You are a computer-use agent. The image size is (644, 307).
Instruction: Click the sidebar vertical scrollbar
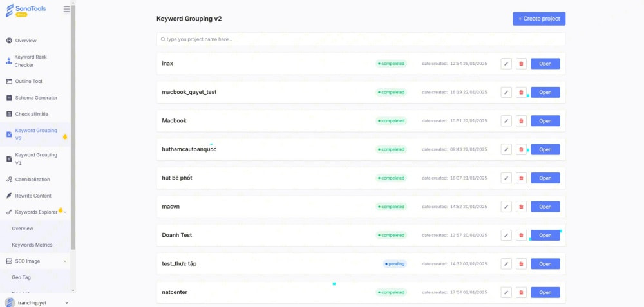click(73, 129)
